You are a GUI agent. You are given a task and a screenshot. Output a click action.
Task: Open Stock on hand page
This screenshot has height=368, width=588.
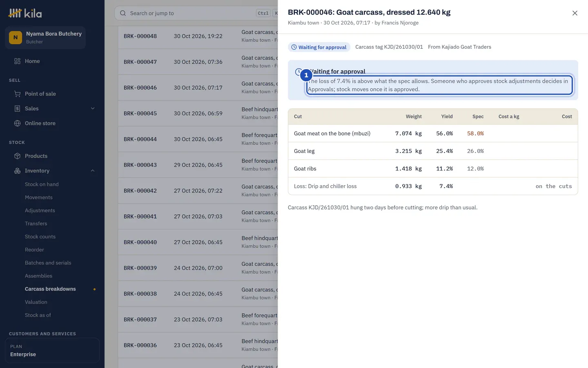click(42, 184)
